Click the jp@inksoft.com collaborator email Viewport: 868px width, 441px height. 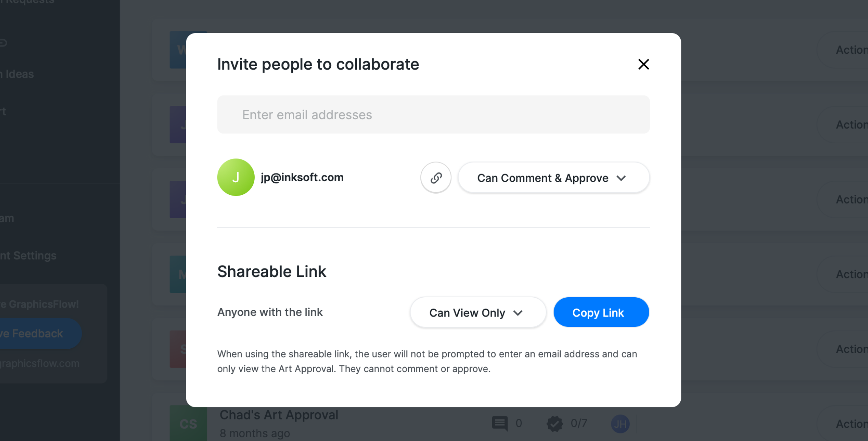coord(302,177)
